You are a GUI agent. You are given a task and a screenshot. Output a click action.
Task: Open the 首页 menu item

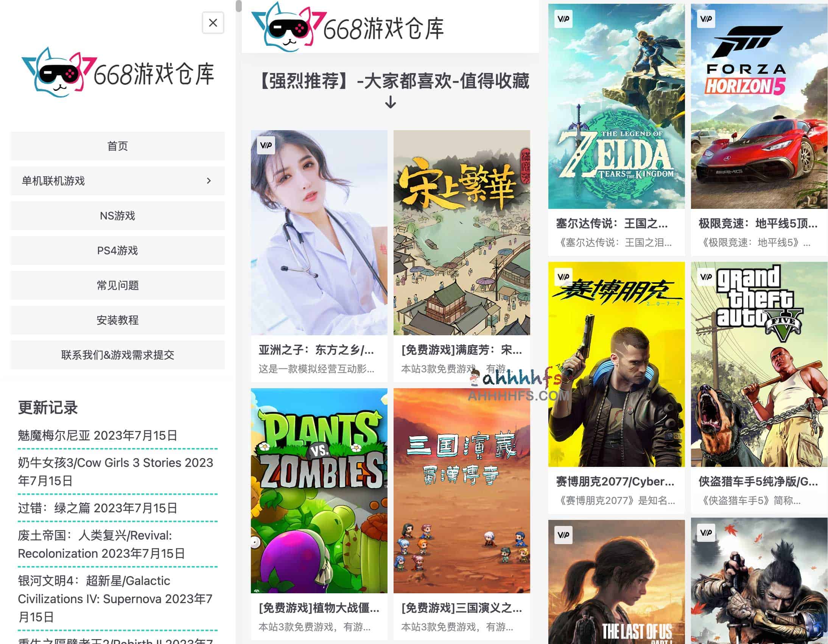click(118, 146)
